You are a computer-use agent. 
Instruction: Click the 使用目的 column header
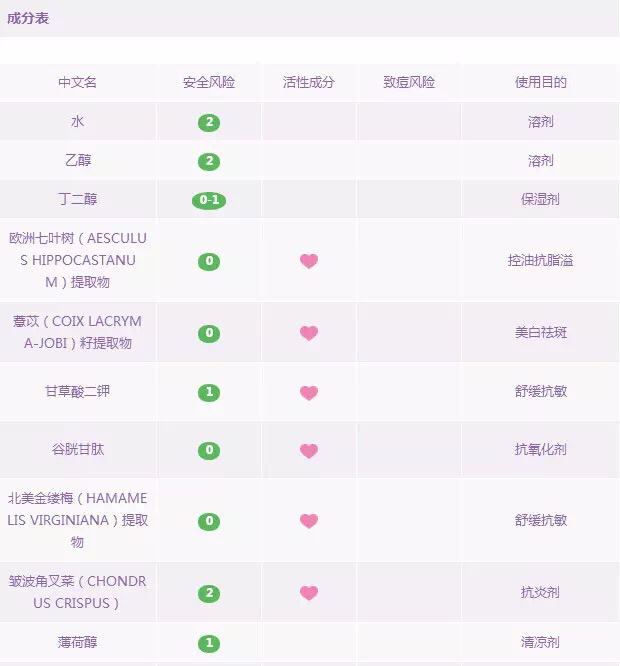pyautogui.click(x=541, y=82)
